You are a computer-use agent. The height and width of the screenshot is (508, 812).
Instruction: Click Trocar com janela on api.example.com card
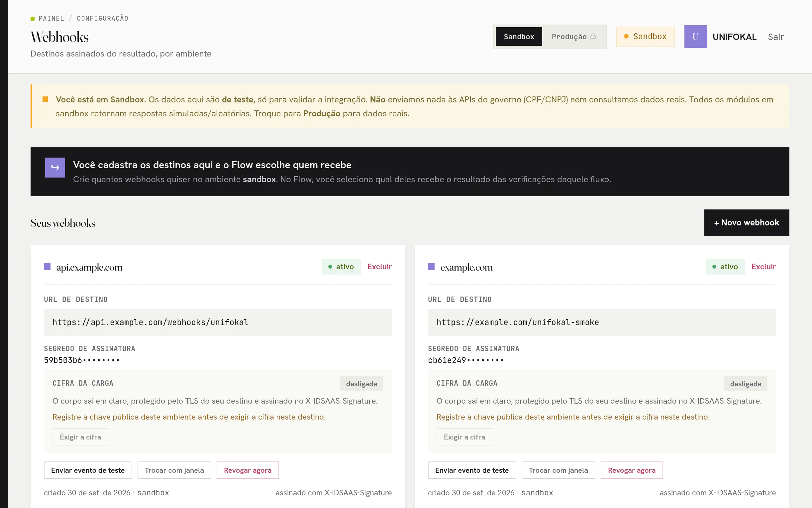174,470
